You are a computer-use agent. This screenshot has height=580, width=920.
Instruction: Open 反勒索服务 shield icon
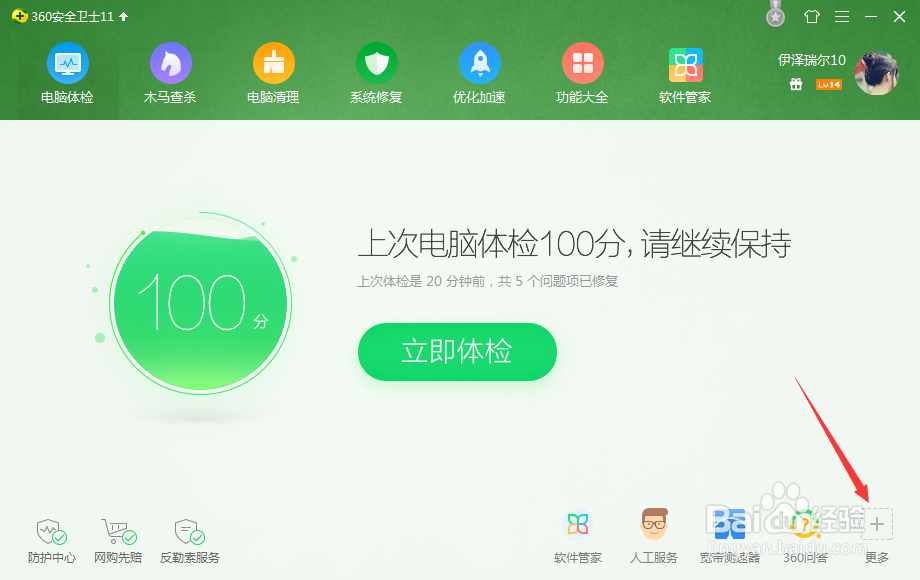point(190,541)
